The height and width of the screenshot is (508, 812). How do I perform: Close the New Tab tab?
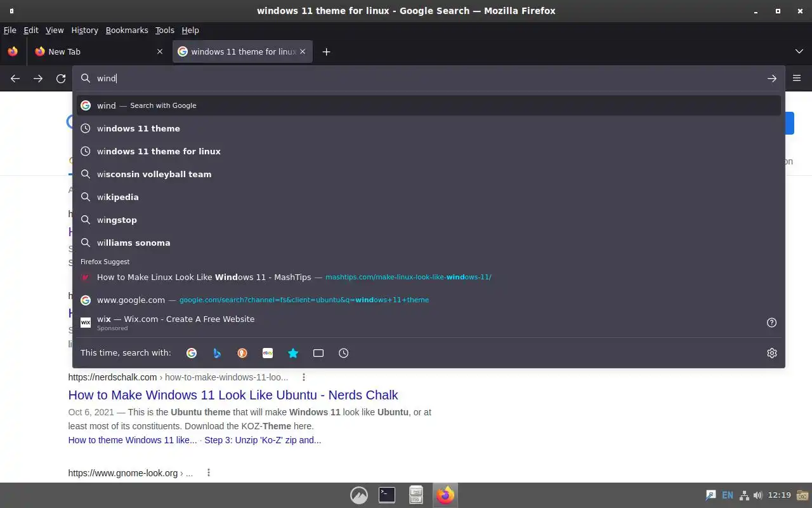pyautogui.click(x=160, y=52)
